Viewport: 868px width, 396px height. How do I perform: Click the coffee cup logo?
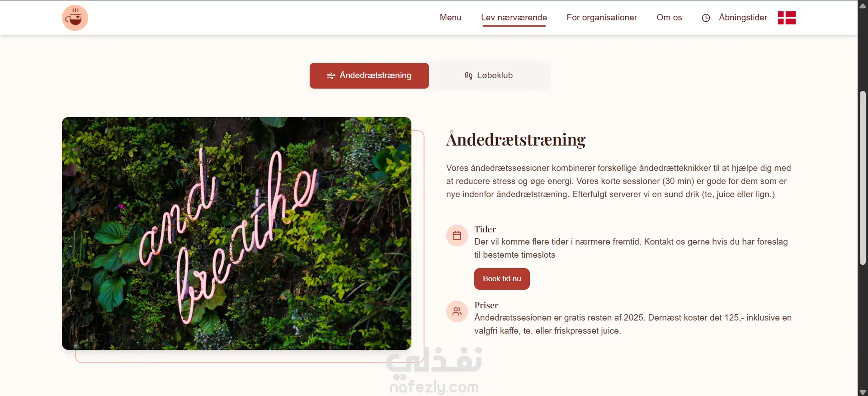[x=75, y=18]
